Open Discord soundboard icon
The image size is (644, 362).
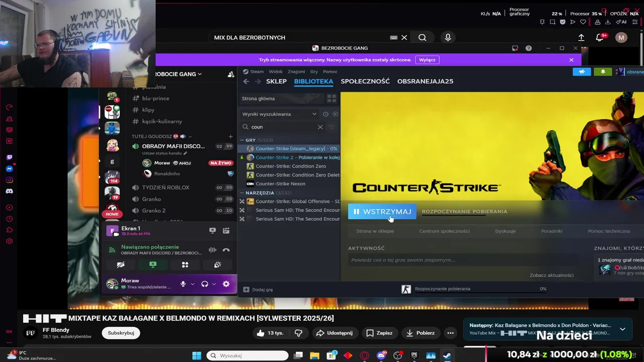point(217,265)
